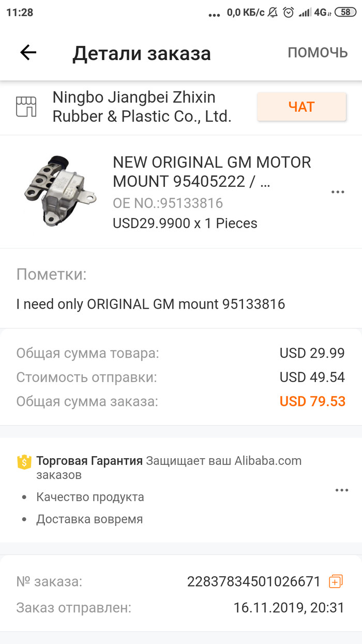Image resolution: width=362 pixels, height=644 pixels.
Task: Tap the Качество продукта guarantee item
Action: point(90,497)
